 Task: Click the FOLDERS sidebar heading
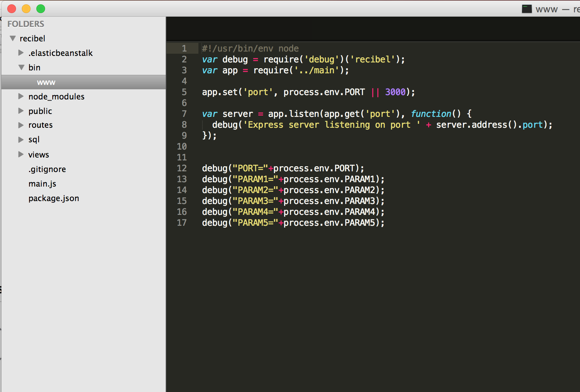26,24
